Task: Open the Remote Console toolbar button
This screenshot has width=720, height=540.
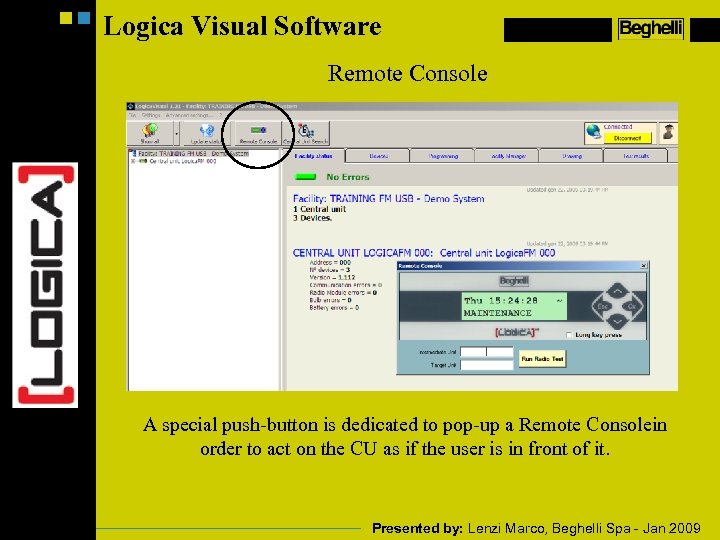Action: [x=258, y=134]
